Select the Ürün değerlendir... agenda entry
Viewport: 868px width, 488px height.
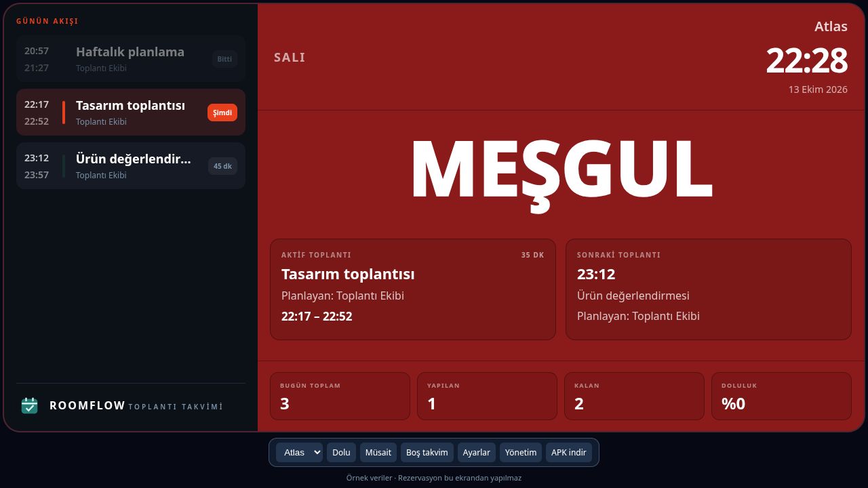pyautogui.click(x=131, y=166)
